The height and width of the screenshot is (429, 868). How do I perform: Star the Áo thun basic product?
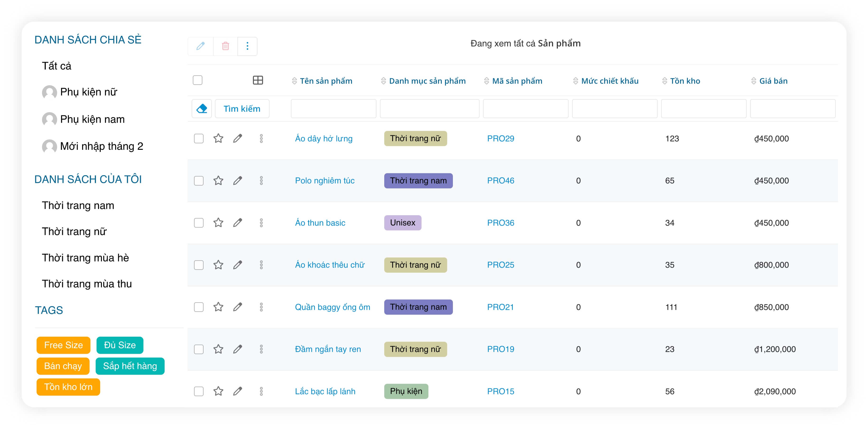pos(218,223)
